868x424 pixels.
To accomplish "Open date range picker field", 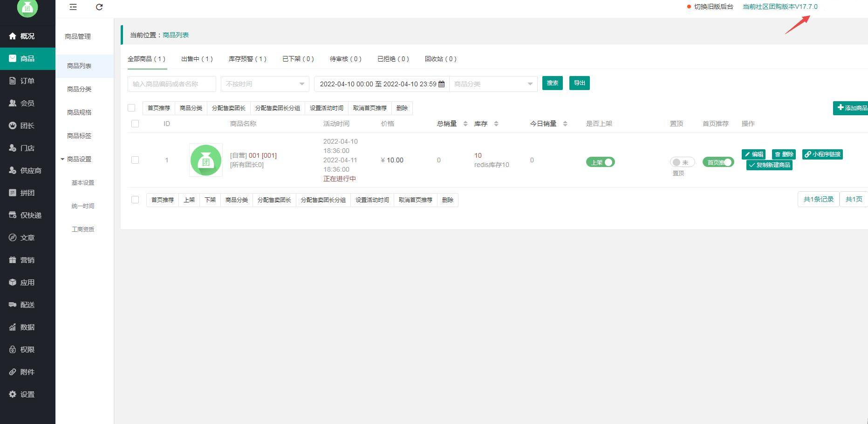I will pos(382,84).
